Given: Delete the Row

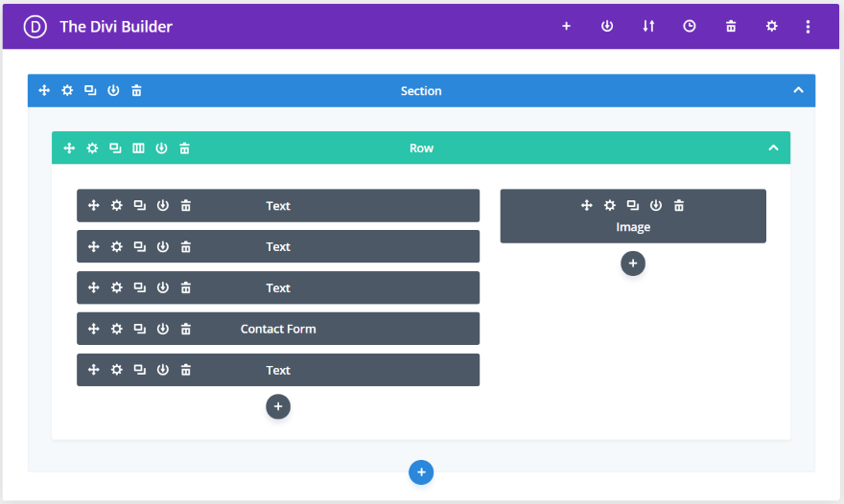Looking at the screenshot, I should (184, 148).
